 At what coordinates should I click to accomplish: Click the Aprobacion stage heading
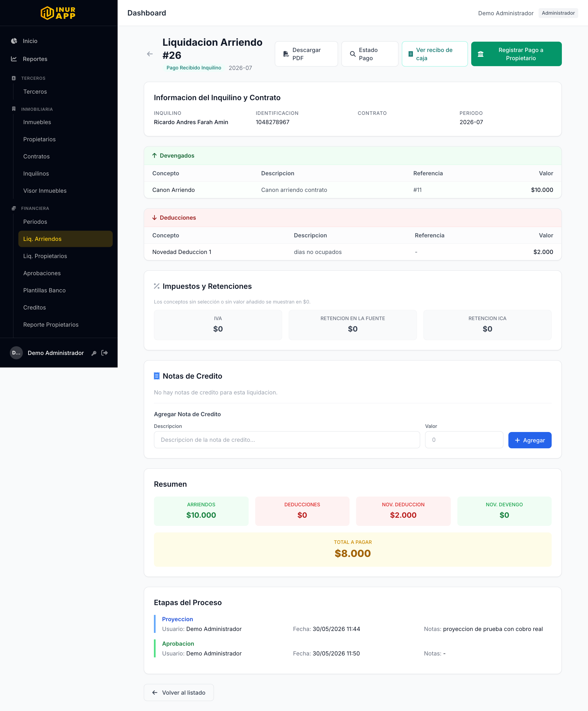[x=178, y=643]
